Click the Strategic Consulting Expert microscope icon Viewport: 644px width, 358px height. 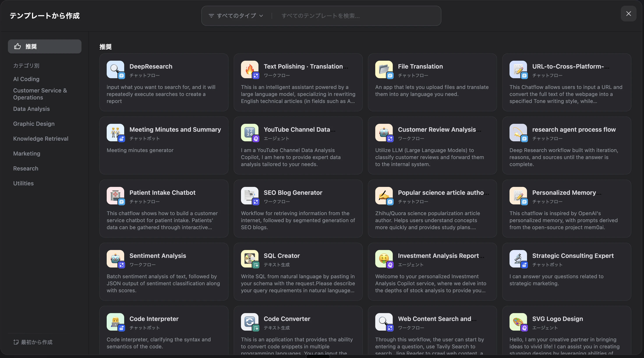click(x=518, y=259)
